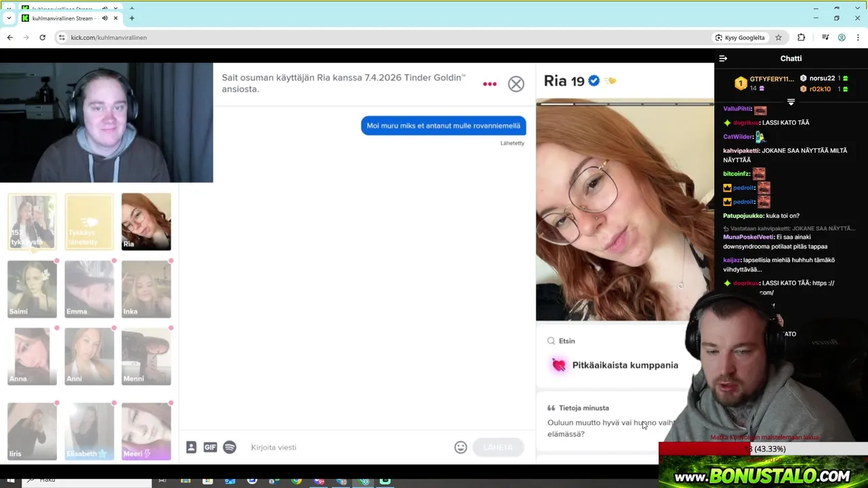The width and height of the screenshot is (868, 488).
Task: Select the 'Moi muru' sent message bubble
Action: tap(443, 125)
